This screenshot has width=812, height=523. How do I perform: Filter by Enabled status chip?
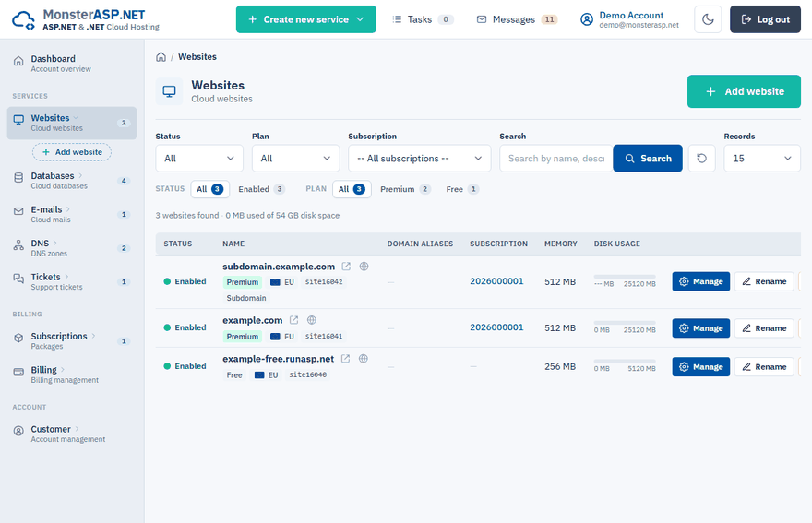tap(261, 189)
